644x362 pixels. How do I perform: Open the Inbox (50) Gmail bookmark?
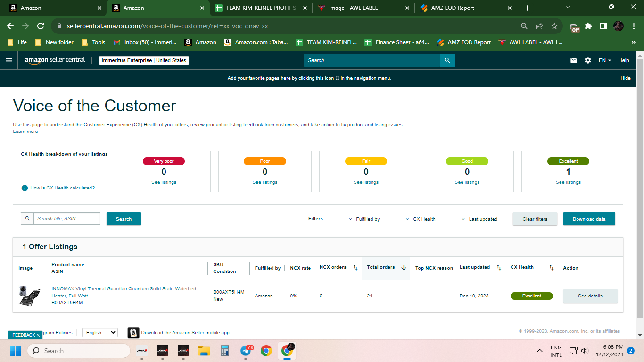(145, 42)
